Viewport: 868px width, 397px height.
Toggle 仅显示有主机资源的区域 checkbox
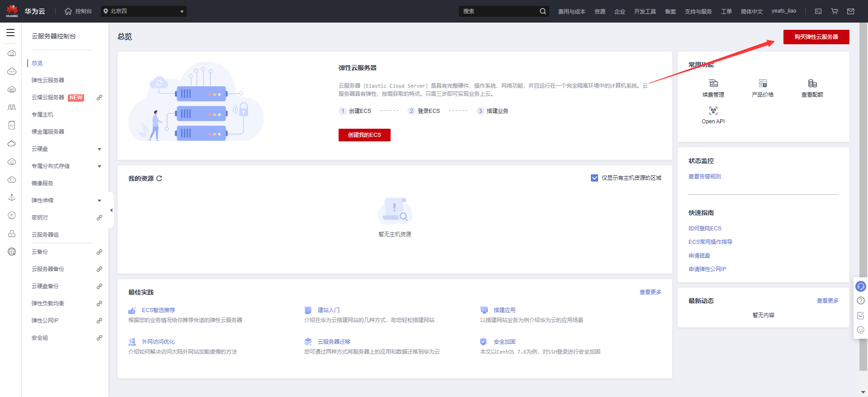pos(594,178)
